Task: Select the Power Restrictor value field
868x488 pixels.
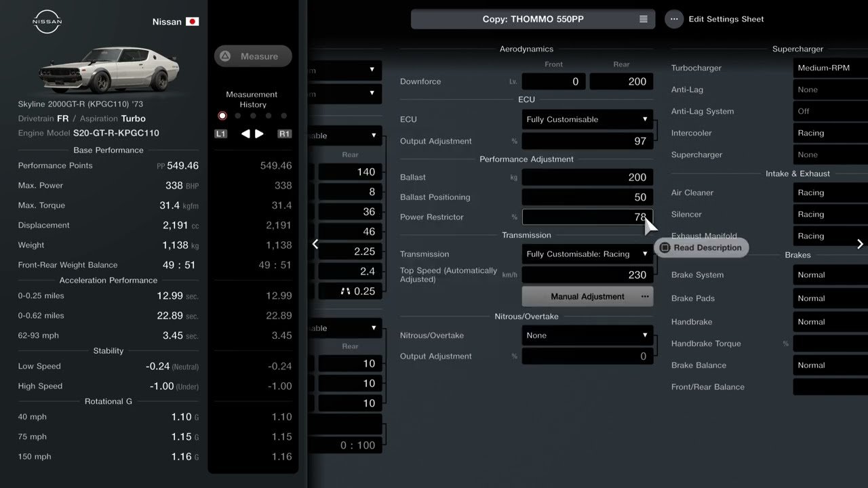Action: 587,217
